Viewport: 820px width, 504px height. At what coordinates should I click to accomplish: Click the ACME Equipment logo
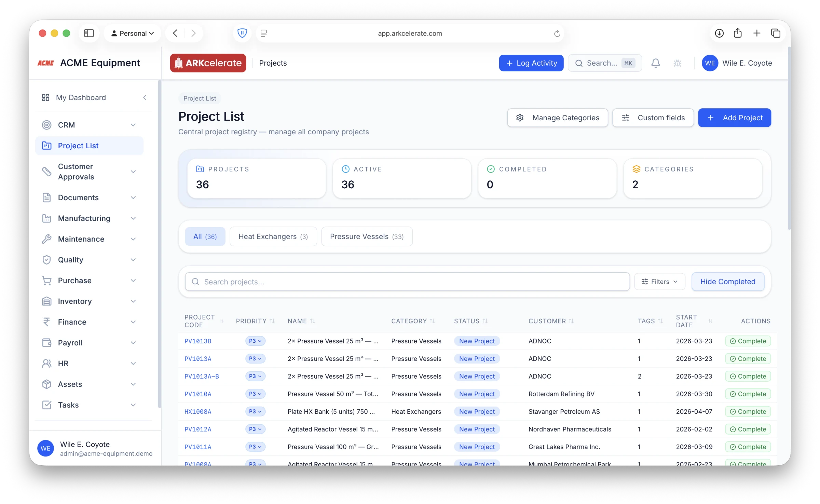[x=46, y=63]
